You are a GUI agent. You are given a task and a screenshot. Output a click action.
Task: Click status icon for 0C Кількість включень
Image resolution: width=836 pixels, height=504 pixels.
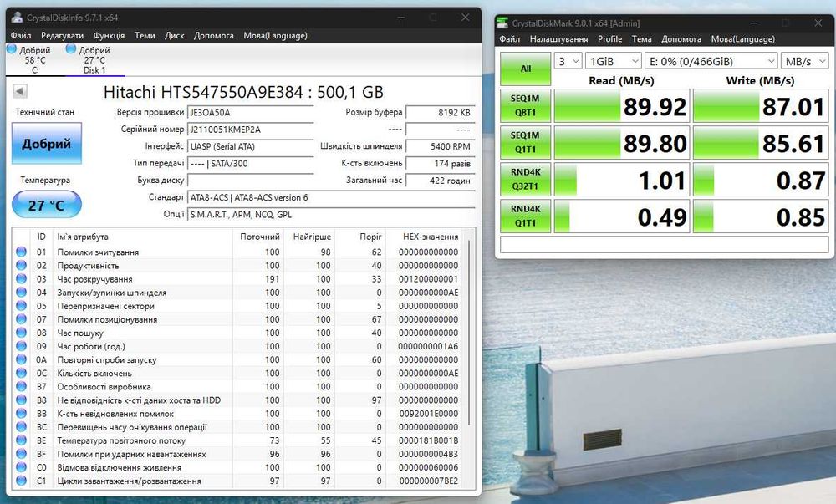tap(22, 373)
